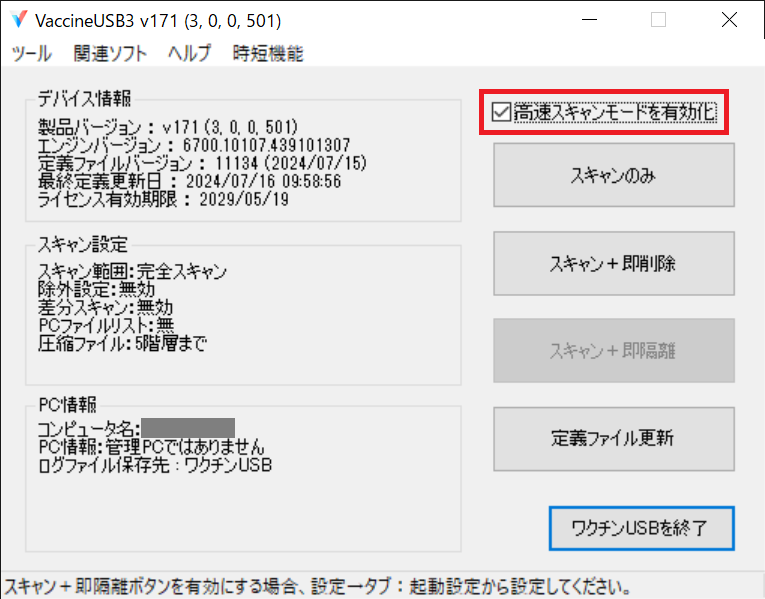Select ライセンス有効期限 2029/05/19 text
Screen dimensions: 765x599
point(163,199)
